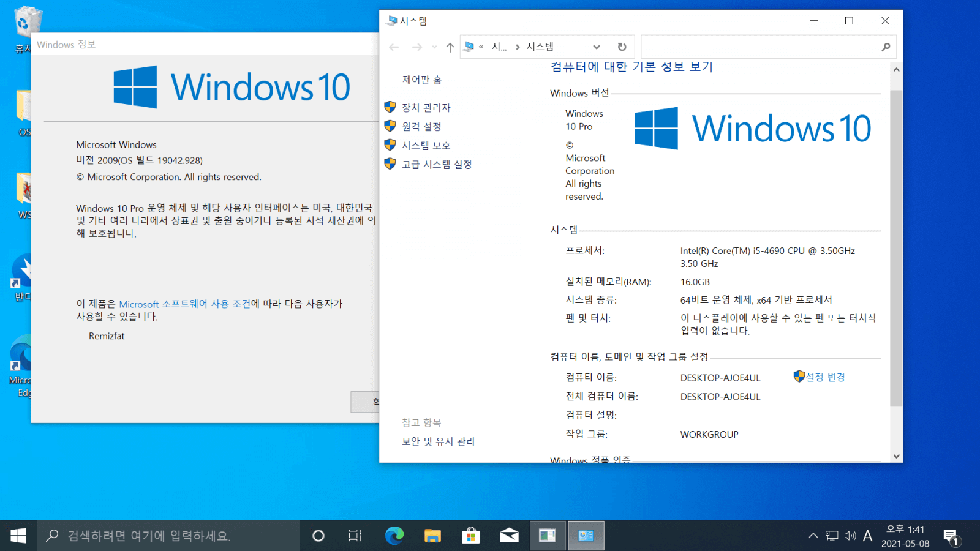Screen dimensions: 980x551
Task: Click the Up one level arrow
Action: (x=450, y=47)
